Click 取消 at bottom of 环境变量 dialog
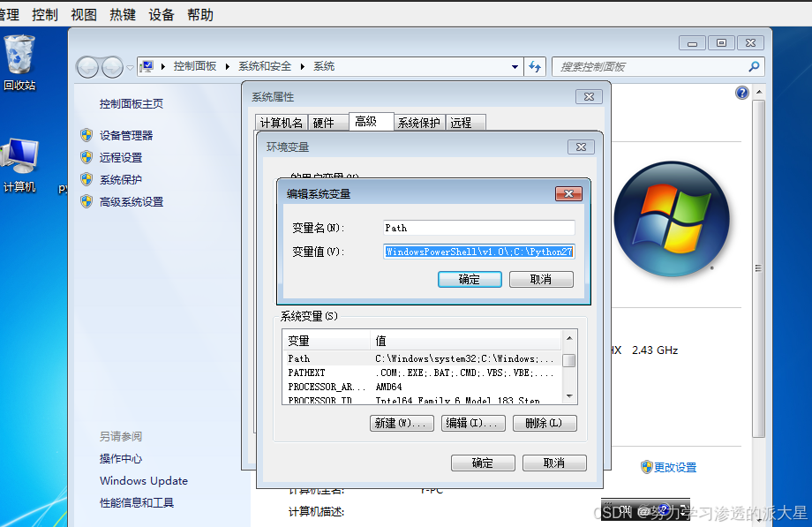812x527 pixels. point(554,463)
